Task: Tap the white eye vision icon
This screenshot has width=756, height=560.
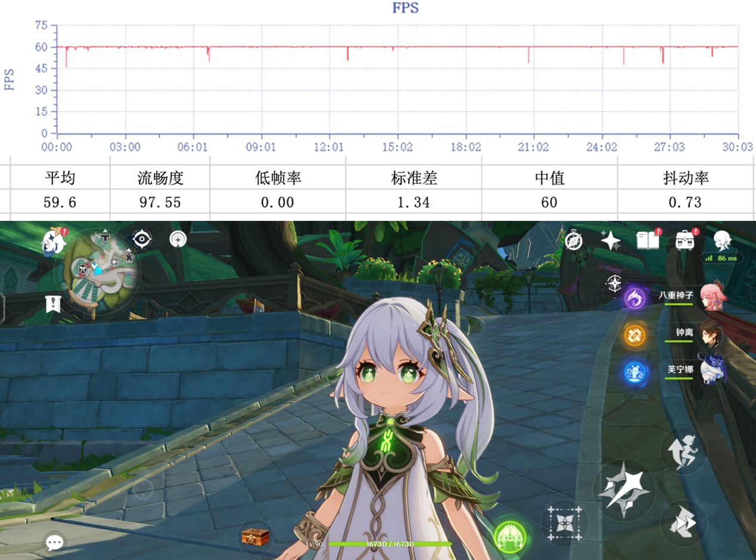Action: [142, 239]
